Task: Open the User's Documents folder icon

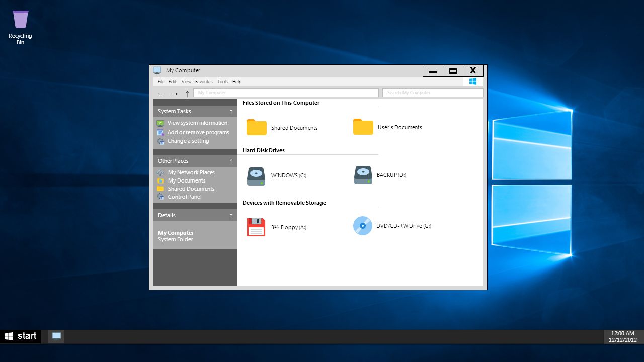Action: [363, 127]
